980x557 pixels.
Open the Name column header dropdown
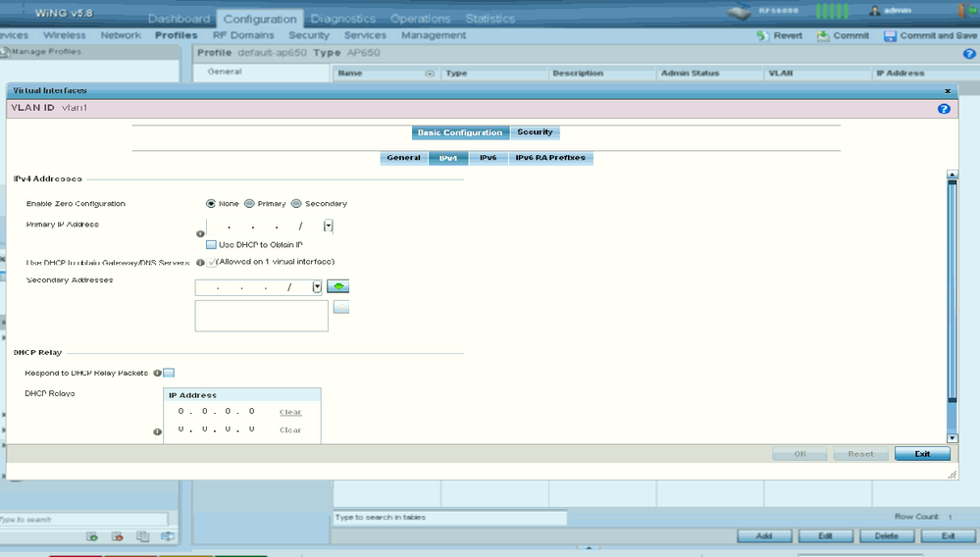(x=429, y=74)
